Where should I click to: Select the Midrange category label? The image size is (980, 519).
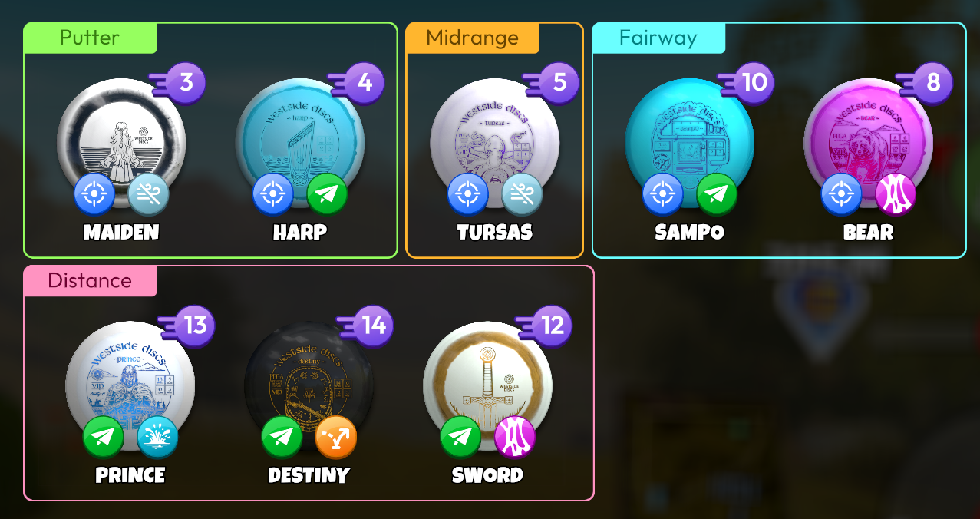pos(473,38)
